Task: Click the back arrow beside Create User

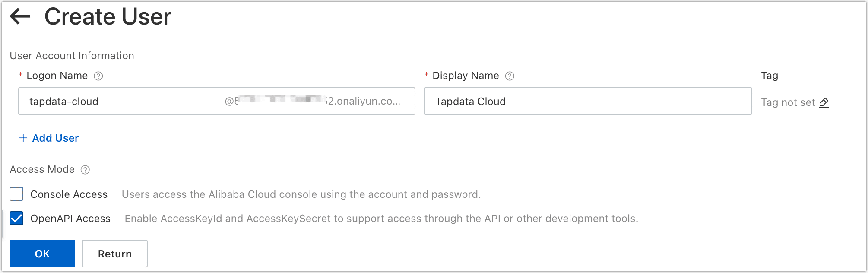Action: pos(20,17)
